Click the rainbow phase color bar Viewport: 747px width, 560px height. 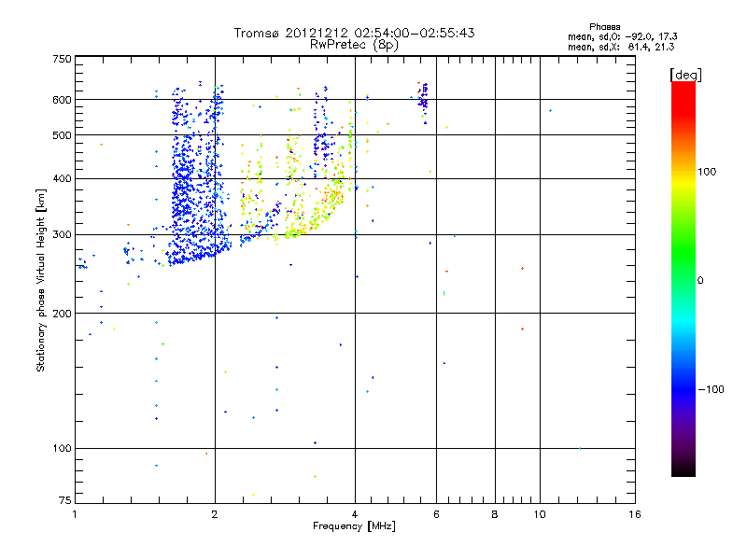click(684, 278)
